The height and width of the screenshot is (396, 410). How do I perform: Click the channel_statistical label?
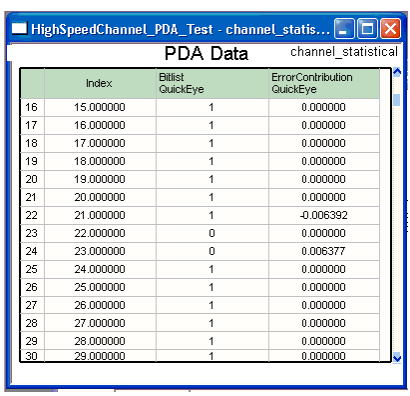point(344,52)
